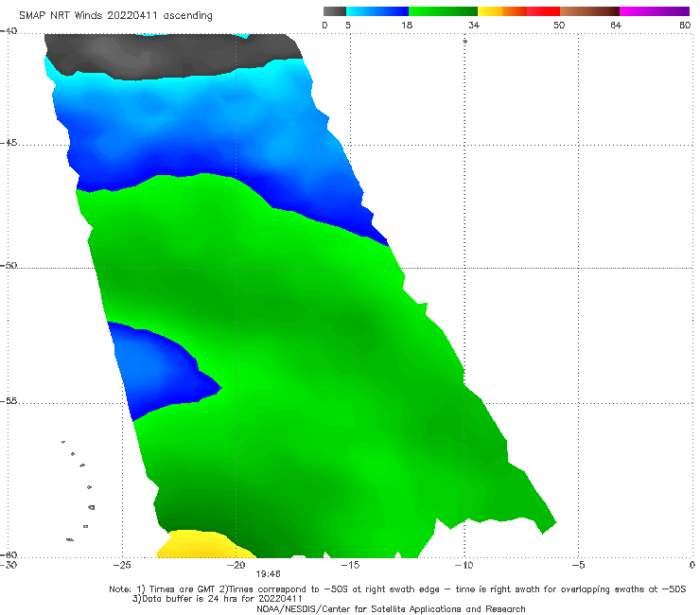Click the longitude axis label '-5'
The width and height of the screenshot is (700, 615).
pyautogui.click(x=578, y=565)
